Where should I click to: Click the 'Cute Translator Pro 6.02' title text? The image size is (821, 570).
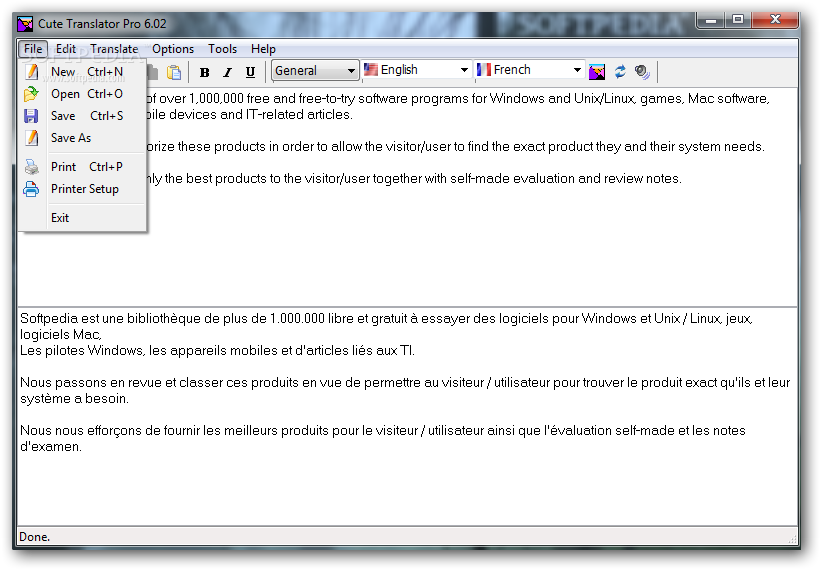(102, 24)
